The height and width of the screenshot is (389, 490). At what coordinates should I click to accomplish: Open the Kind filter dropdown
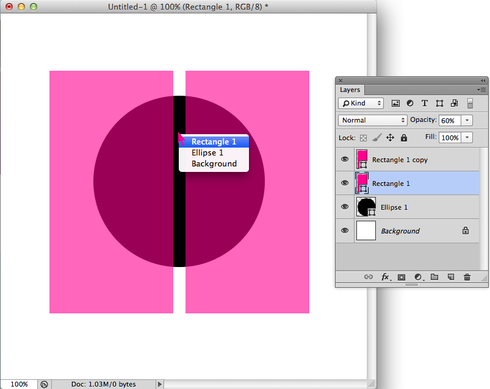point(361,103)
